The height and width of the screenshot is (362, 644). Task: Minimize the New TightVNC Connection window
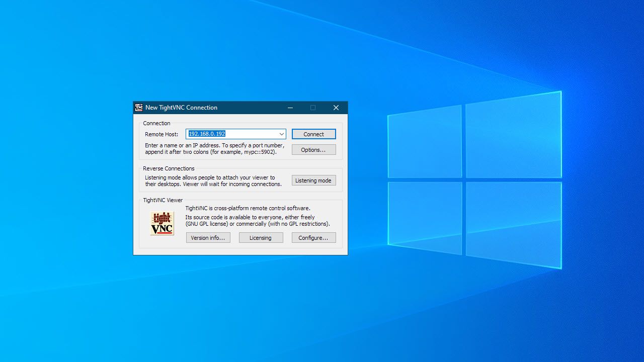[290, 108]
